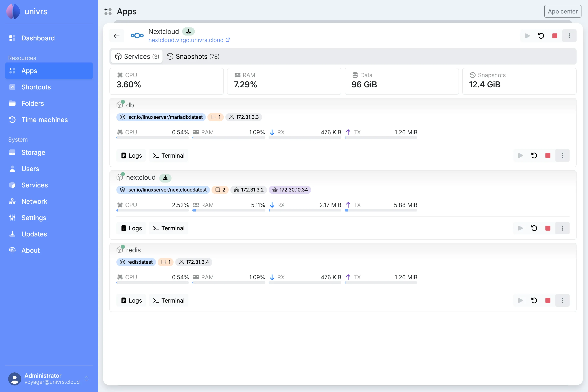Image resolution: width=588 pixels, height=392 pixels.
Task: Open Shortcuts in sidebar
Action: 49,87
